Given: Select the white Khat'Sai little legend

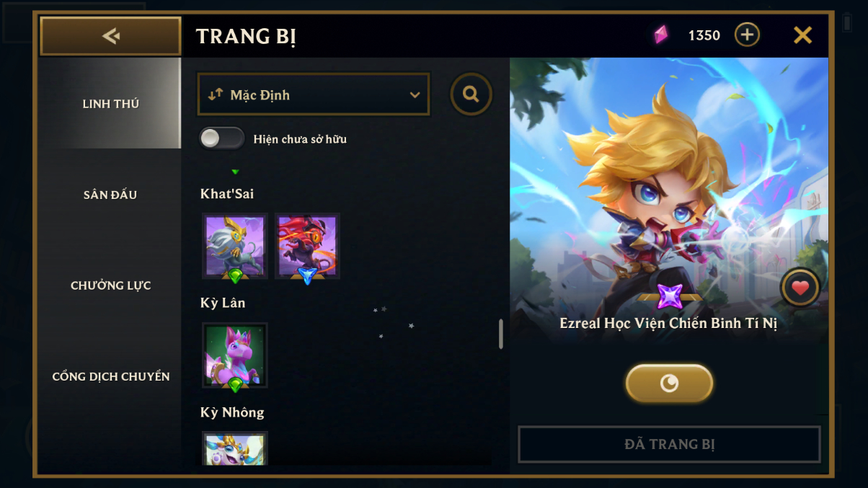Looking at the screenshot, I should [x=235, y=247].
